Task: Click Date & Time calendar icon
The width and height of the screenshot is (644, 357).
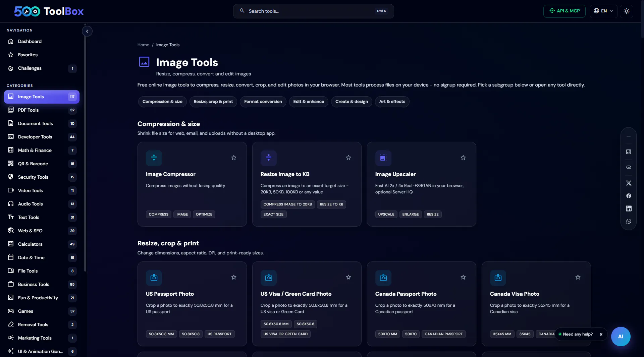Action: point(11,257)
